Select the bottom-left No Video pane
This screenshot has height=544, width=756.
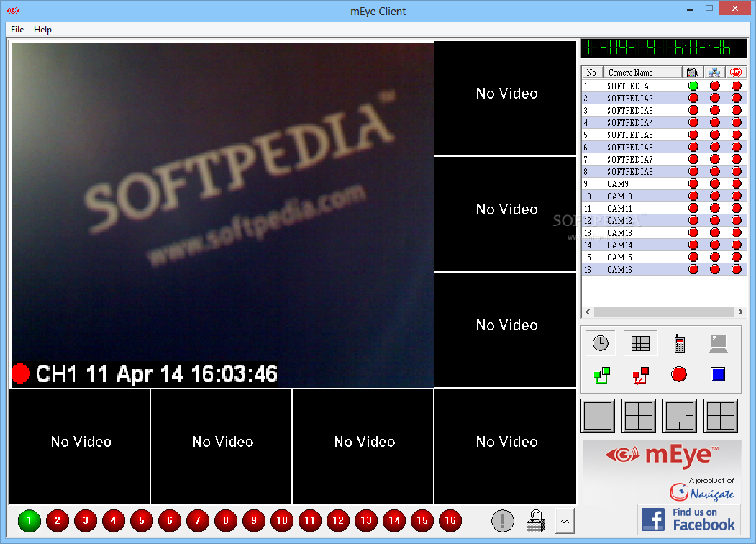click(80, 446)
